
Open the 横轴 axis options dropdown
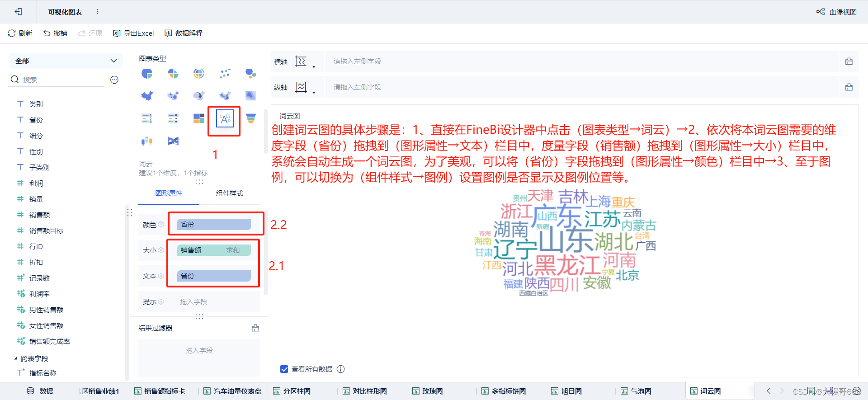[x=314, y=67]
